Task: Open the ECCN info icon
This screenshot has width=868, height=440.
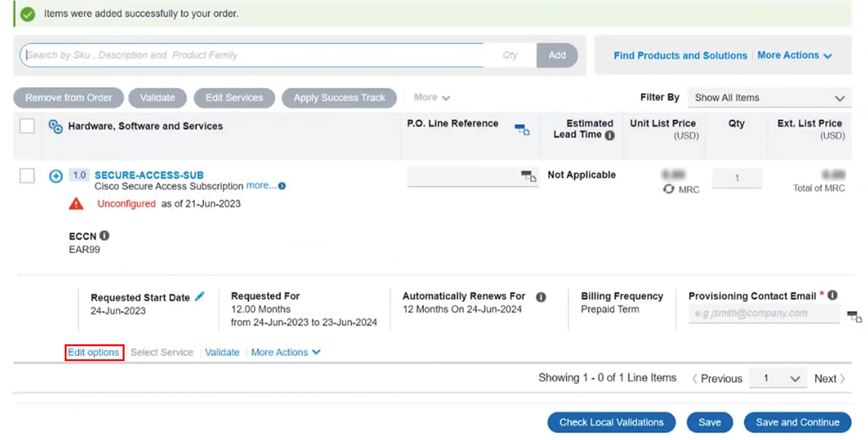Action: [x=104, y=235]
